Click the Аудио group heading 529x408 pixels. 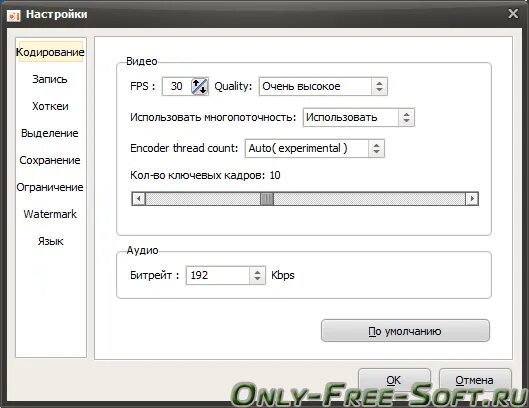142,250
